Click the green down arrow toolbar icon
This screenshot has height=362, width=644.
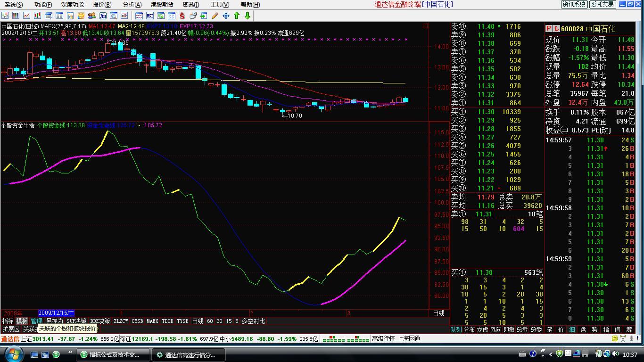pos(248,16)
